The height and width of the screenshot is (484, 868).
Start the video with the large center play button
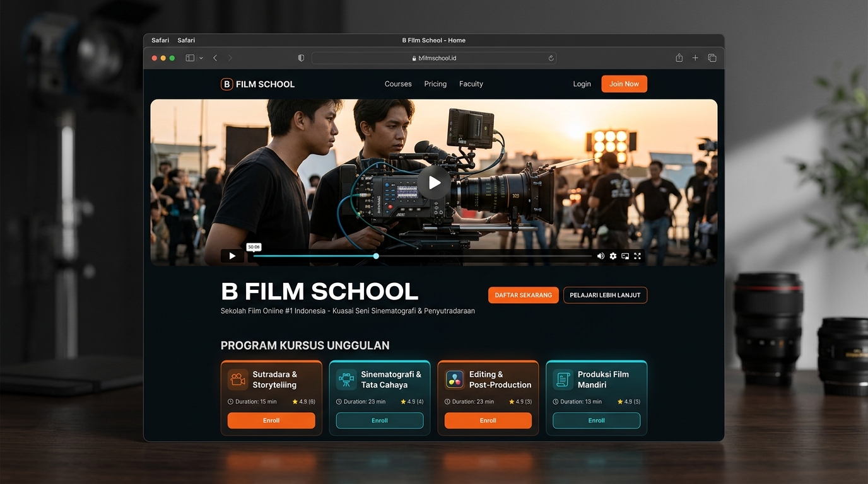[x=434, y=183]
